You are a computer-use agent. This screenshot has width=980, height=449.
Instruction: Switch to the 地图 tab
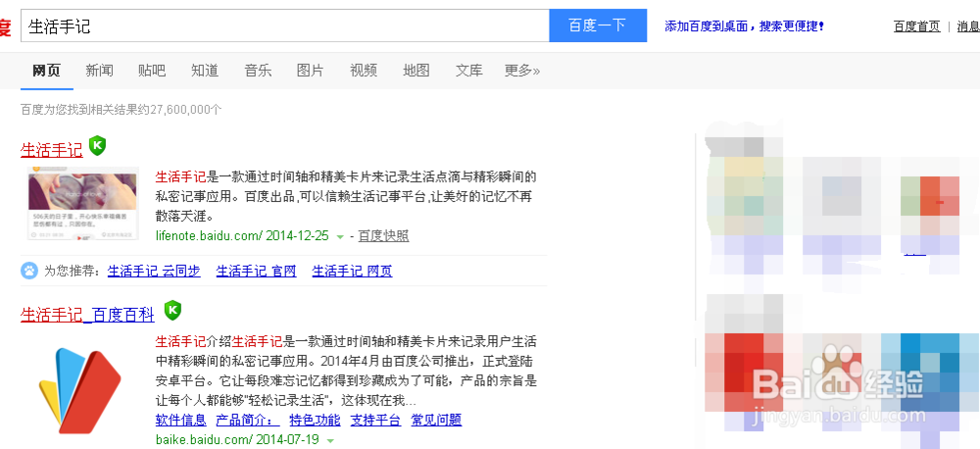[x=416, y=70]
